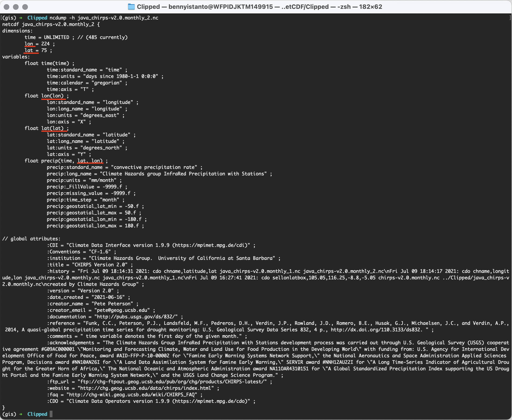Click the chirps/index.html website URL
This screenshot has height=420, width=512.
coord(146,388)
